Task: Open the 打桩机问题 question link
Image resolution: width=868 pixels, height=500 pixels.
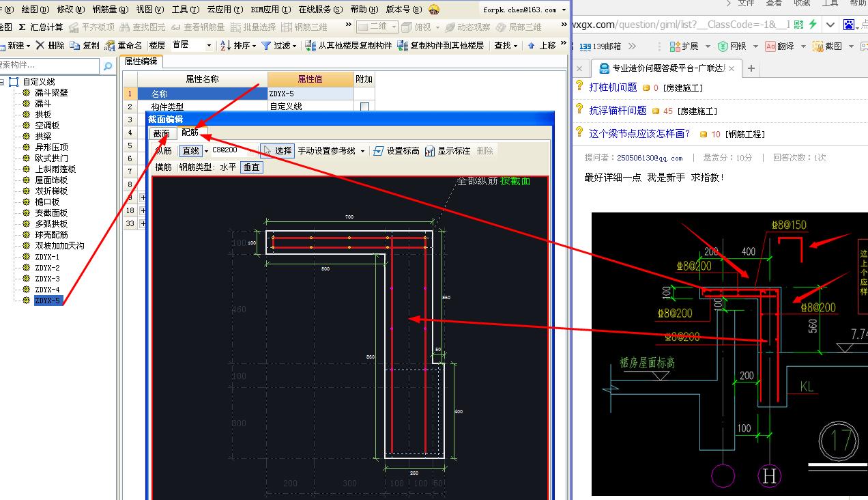Action: [x=613, y=87]
